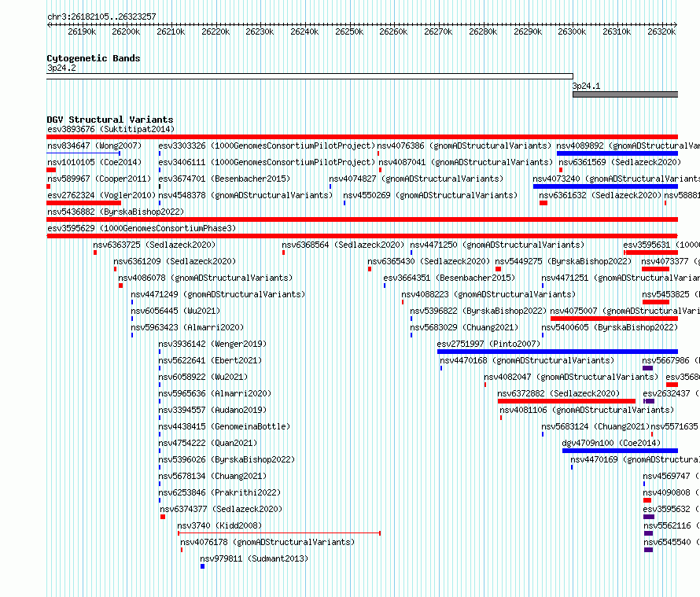Click nsv6363725 (Sedlazeck2020) label
Viewport: 700px width, 597px height.
coord(154,245)
